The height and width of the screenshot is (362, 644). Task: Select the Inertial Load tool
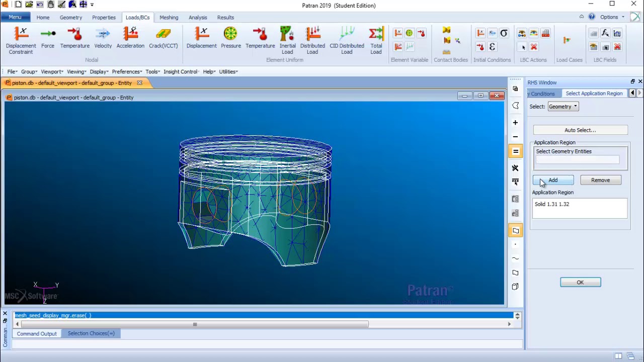[287, 40]
